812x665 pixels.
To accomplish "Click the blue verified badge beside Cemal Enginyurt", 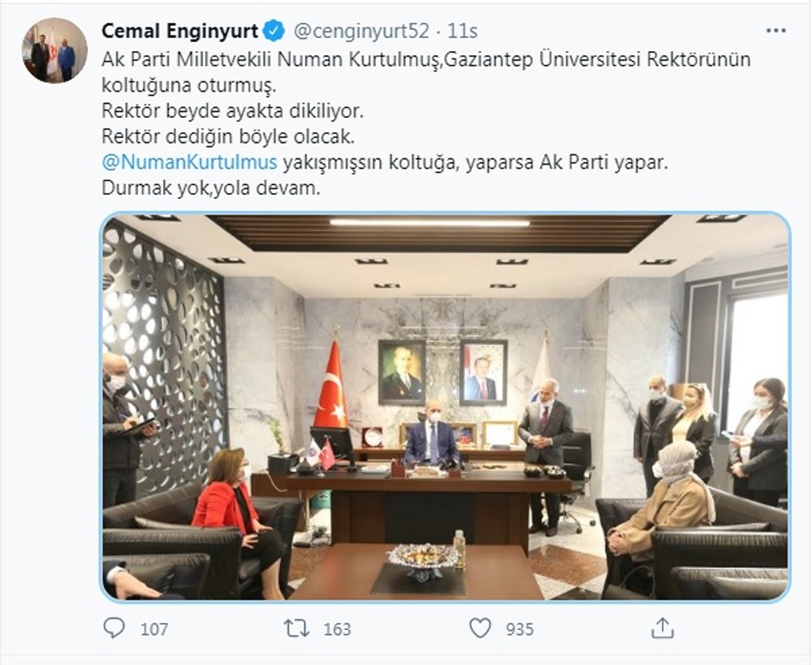I will (274, 31).
